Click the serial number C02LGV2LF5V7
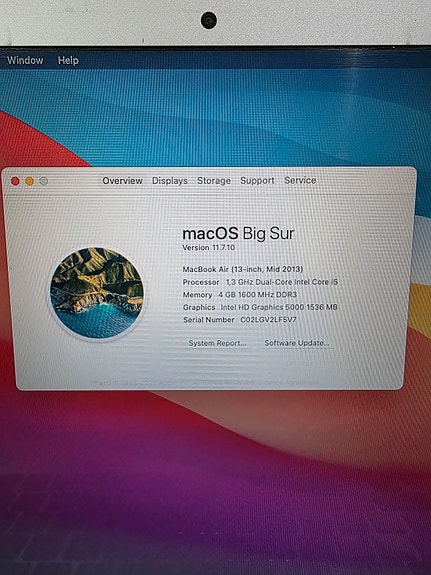The height and width of the screenshot is (575, 431). [269, 320]
